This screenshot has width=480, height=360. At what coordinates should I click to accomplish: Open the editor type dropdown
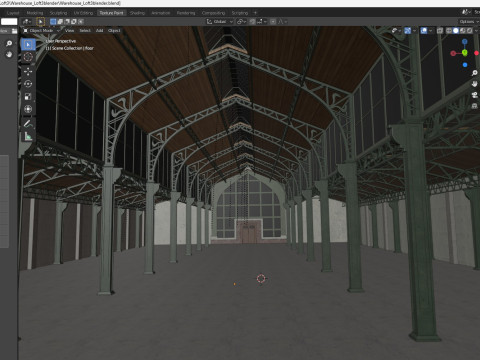[x=27, y=22]
